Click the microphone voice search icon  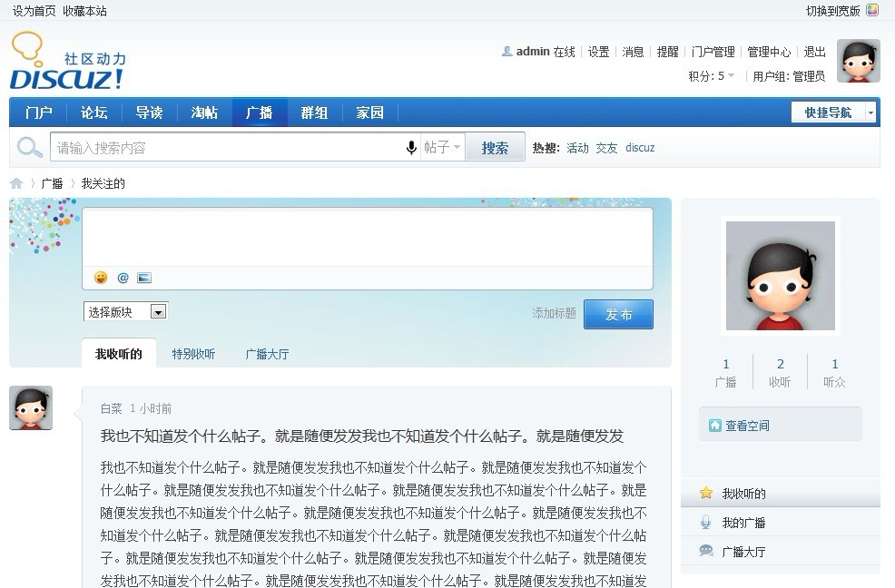coord(411,148)
